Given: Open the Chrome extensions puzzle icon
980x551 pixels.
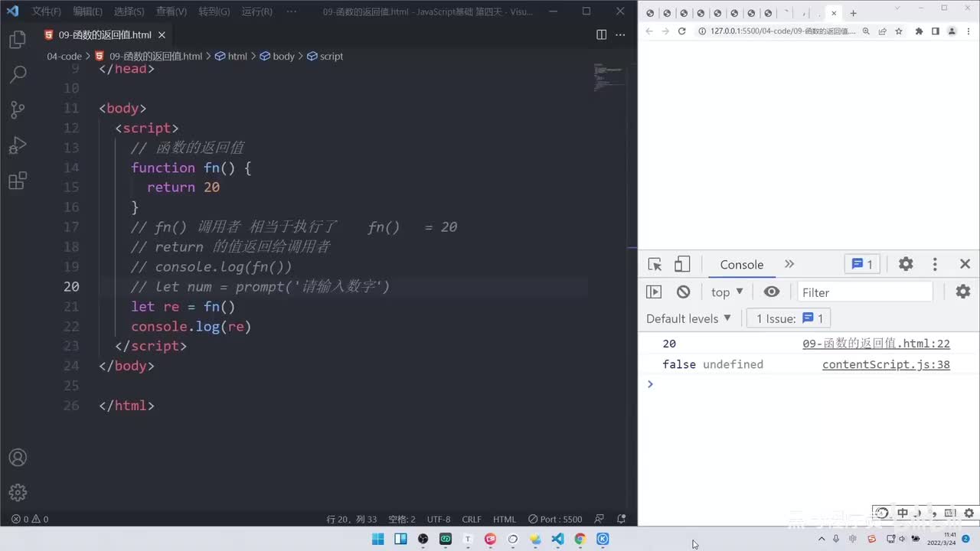Looking at the screenshot, I should [919, 31].
